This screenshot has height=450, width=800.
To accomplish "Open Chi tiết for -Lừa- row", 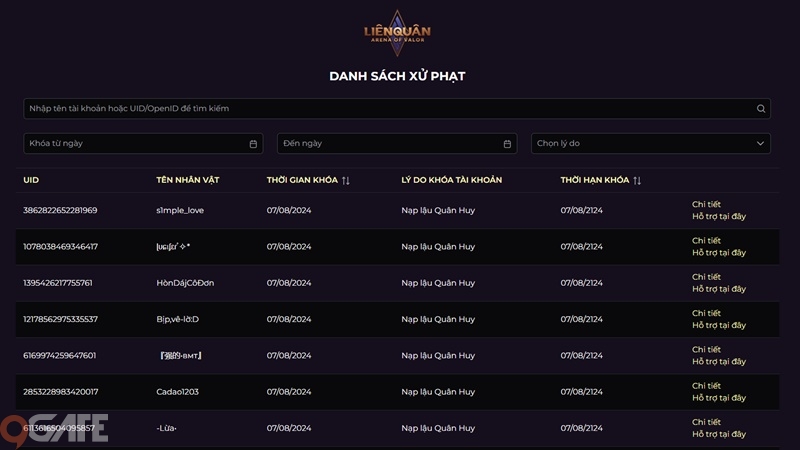I will [x=706, y=422].
